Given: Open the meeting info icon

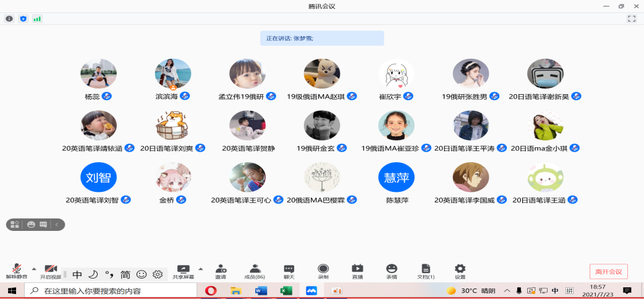Looking at the screenshot, I should 9,19.
